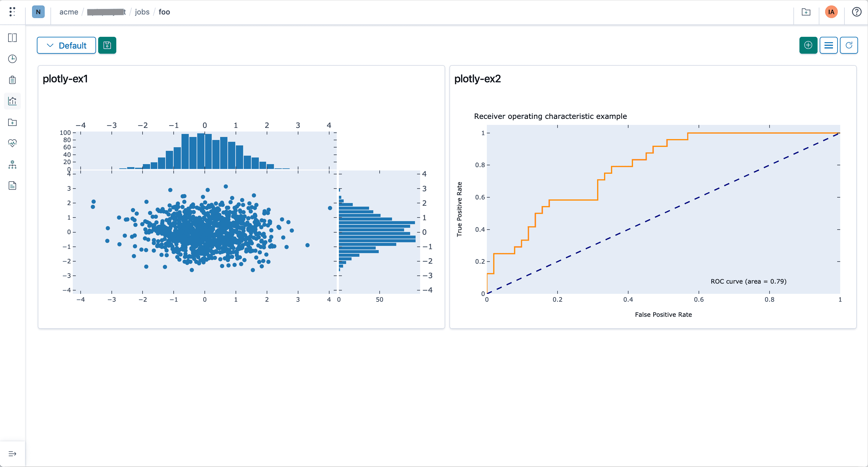Expand the app grid menu top left

pyautogui.click(x=12, y=12)
